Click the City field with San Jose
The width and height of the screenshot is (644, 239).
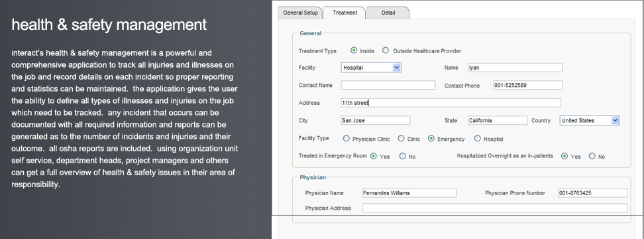point(376,121)
